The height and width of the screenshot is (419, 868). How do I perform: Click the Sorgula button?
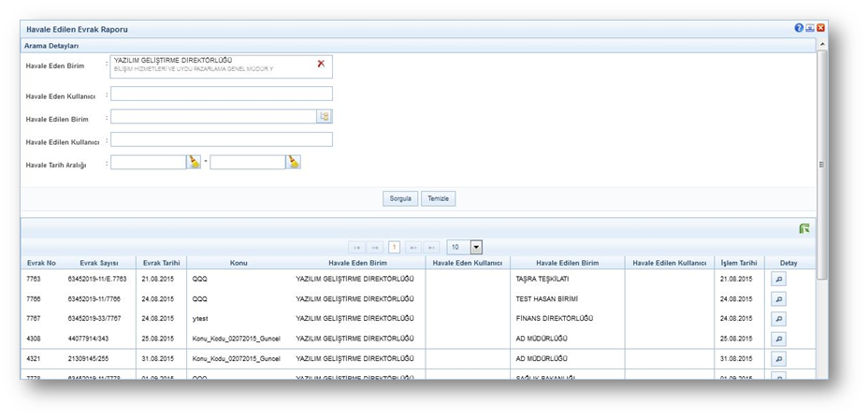pyautogui.click(x=400, y=198)
